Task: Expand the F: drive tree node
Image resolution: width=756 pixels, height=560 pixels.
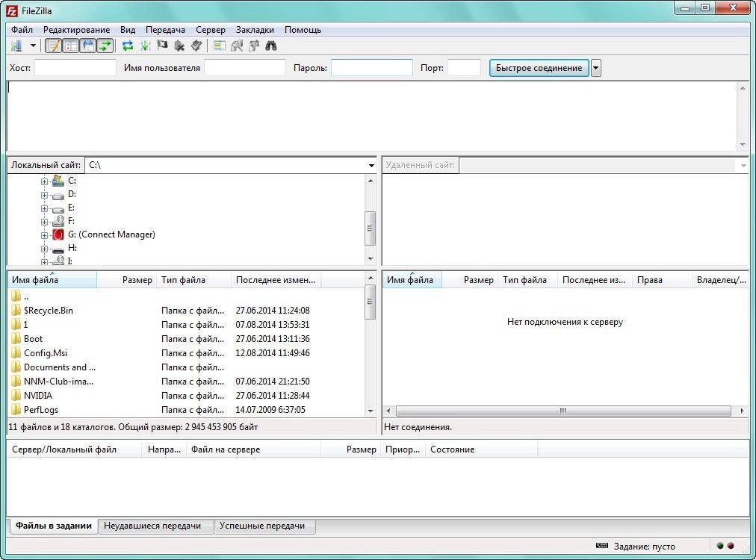Action: pos(44,223)
